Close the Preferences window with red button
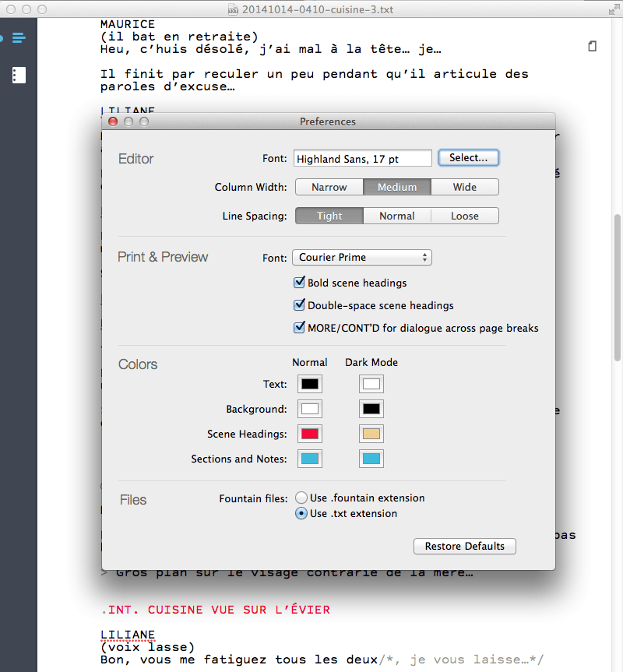The image size is (623, 672). click(x=113, y=121)
